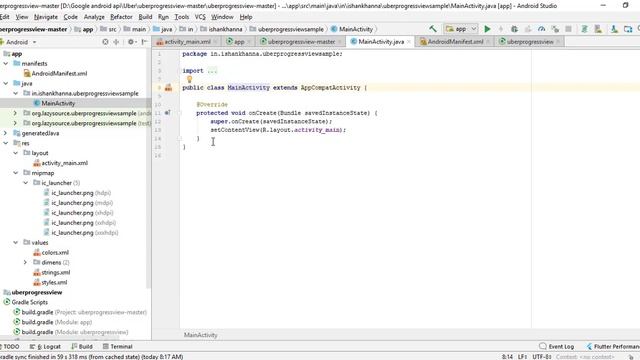Viewport: 640px width, 360px height.
Task: Select MainActivity in the project tree
Action: [58, 103]
